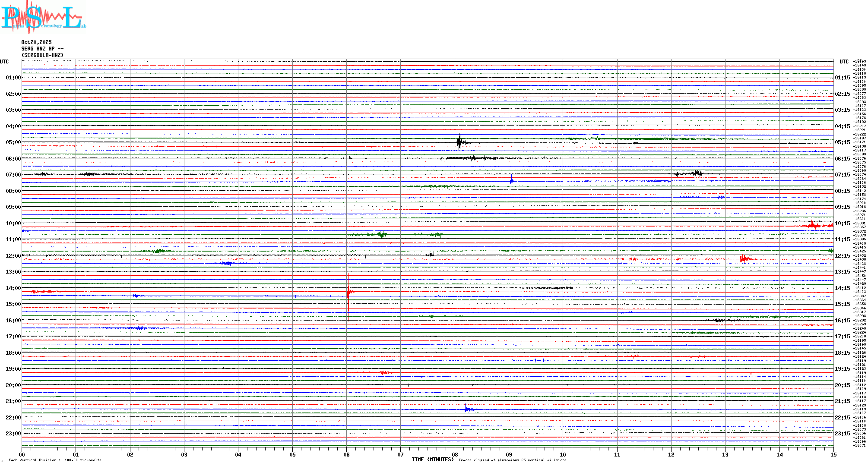Click the minute 08 tick label on bottom axis
Screen dimensions: 868x466
455,454
